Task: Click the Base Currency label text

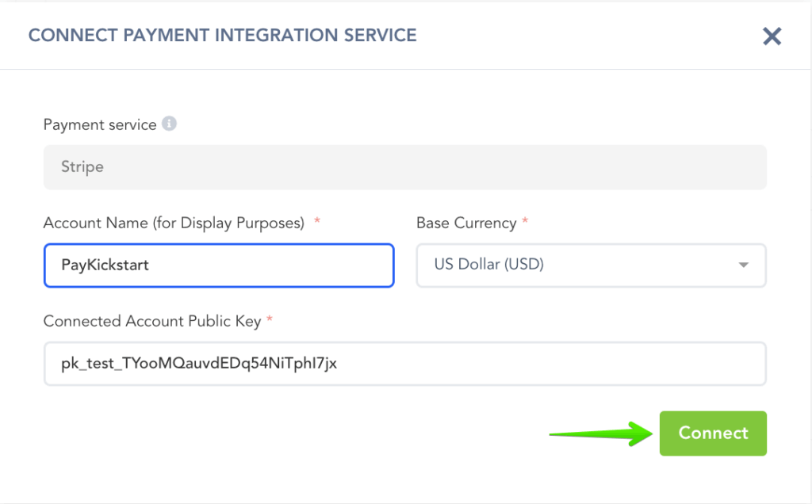Action: click(x=466, y=223)
